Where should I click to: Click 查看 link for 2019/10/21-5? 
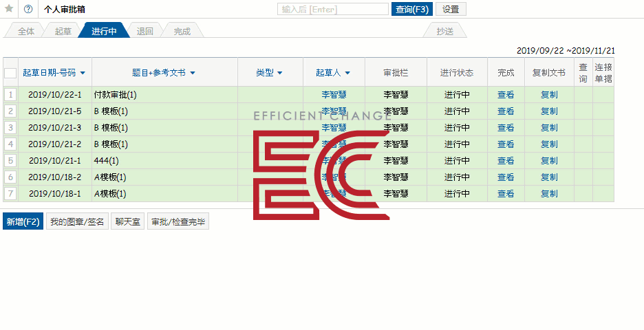point(506,111)
